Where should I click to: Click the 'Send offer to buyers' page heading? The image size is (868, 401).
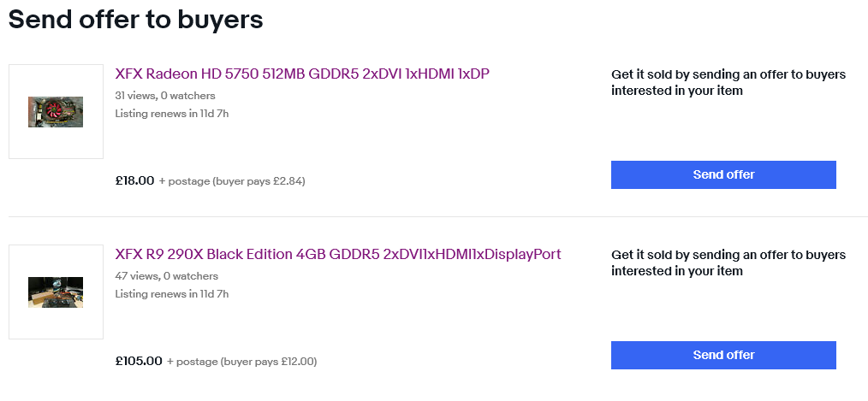[135, 20]
